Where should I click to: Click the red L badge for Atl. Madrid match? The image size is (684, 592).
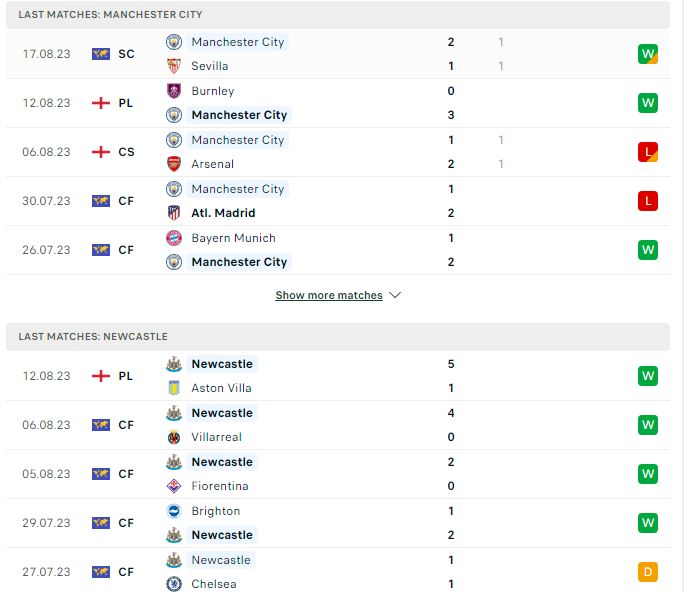tap(647, 201)
